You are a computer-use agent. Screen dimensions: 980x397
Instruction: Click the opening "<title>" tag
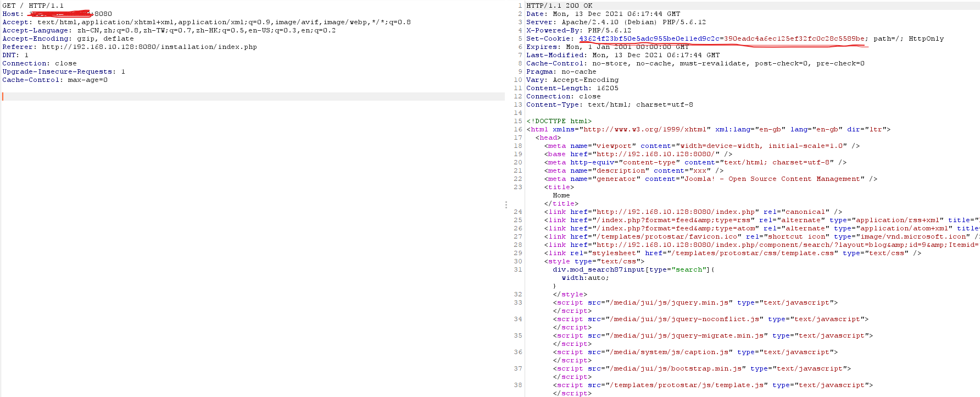click(x=559, y=187)
